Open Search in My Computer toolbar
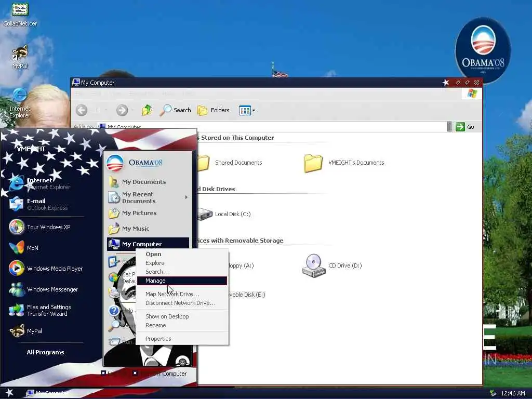 coord(175,110)
